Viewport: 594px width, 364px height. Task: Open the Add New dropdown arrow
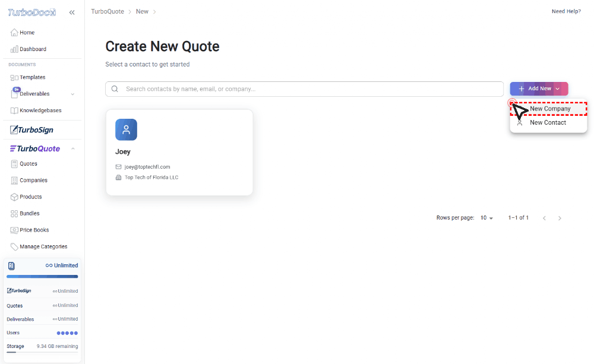pyautogui.click(x=558, y=88)
